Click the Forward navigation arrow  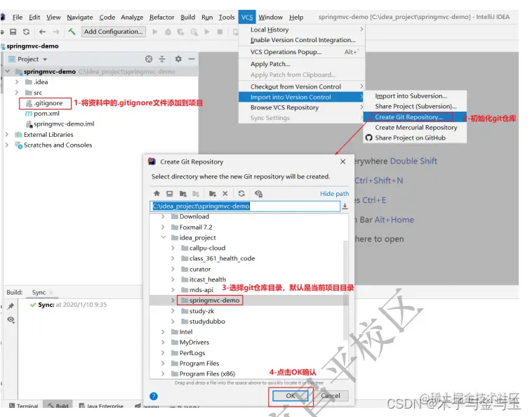pos(56,32)
